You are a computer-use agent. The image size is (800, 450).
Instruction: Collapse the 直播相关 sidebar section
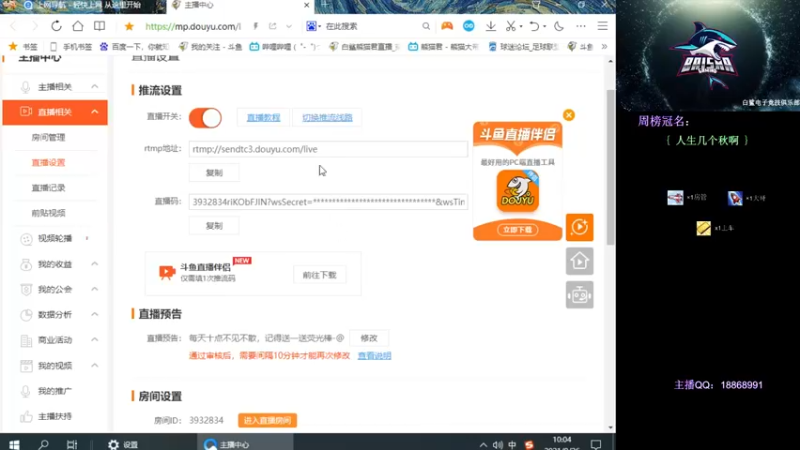coord(95,112)
